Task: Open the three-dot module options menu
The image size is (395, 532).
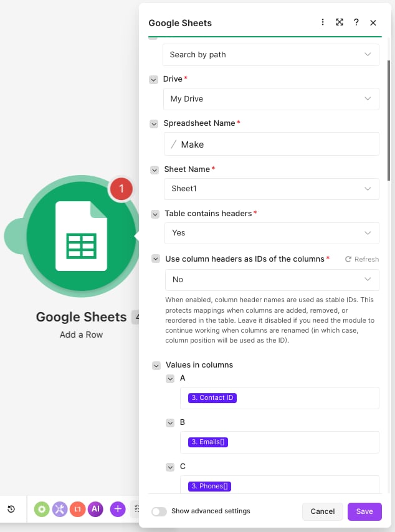Action: [322, 22]
